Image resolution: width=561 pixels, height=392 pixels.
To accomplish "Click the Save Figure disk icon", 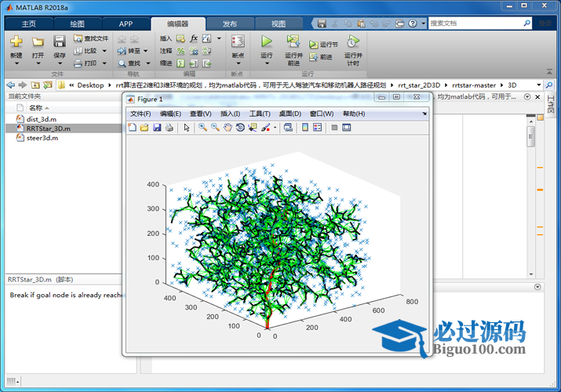I will point(157,127).
